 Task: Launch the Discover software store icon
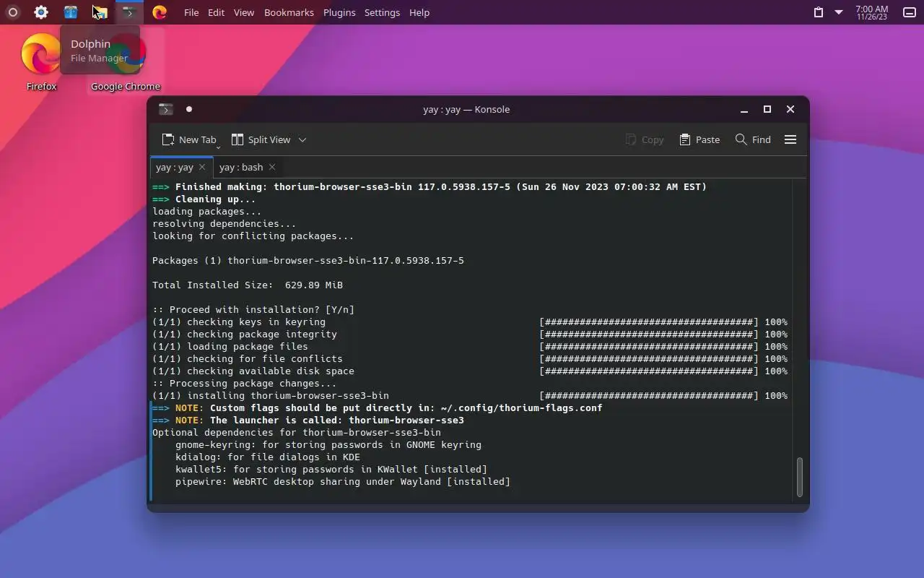tap(71, 12)
